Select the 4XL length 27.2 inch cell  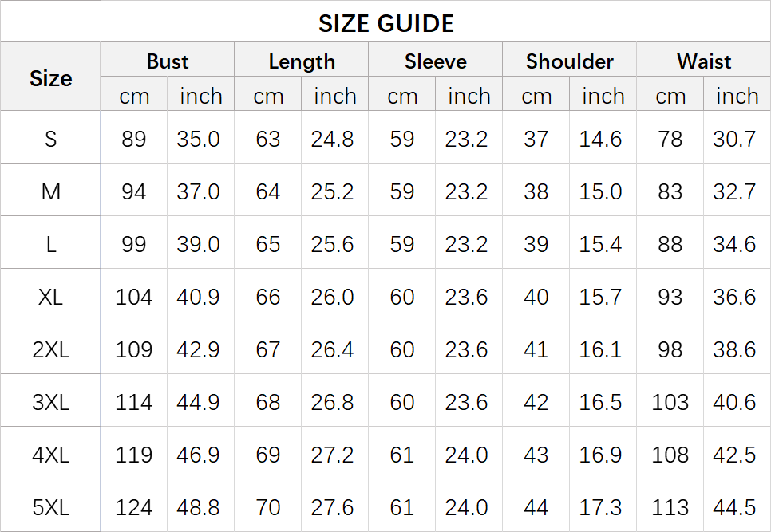335,455
